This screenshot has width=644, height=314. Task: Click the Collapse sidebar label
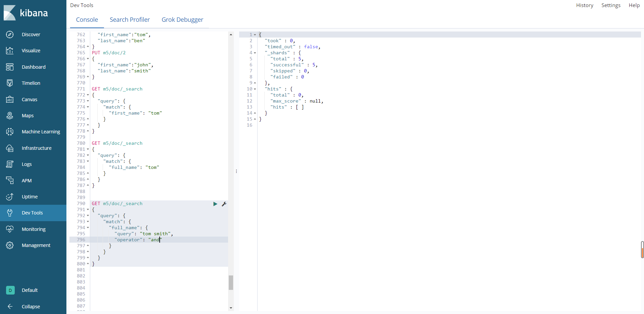pyautogui.click(x=31, y=307)
